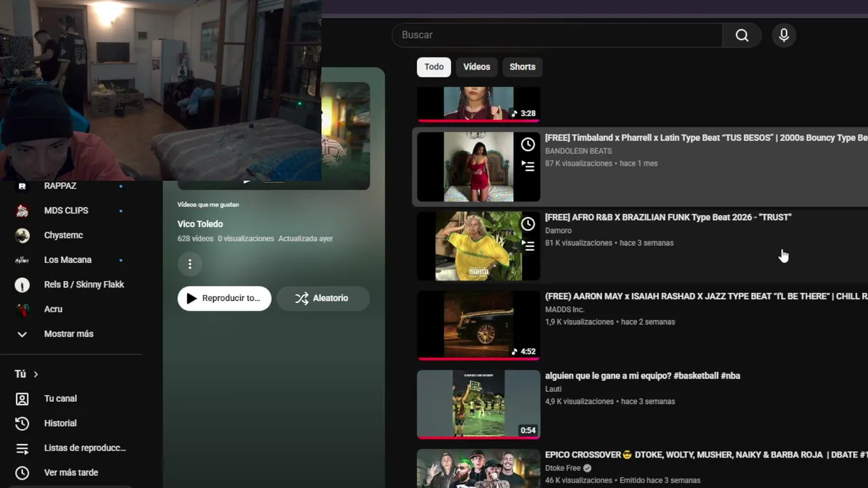This screenshot has width=868, height=488.
Task: Click the Rels B / Skinny Flakk avatar
Action: [x=22, y=285]
